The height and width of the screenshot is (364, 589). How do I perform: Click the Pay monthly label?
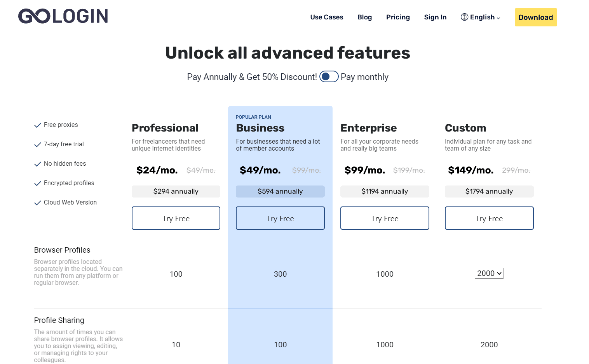[364, 77]
